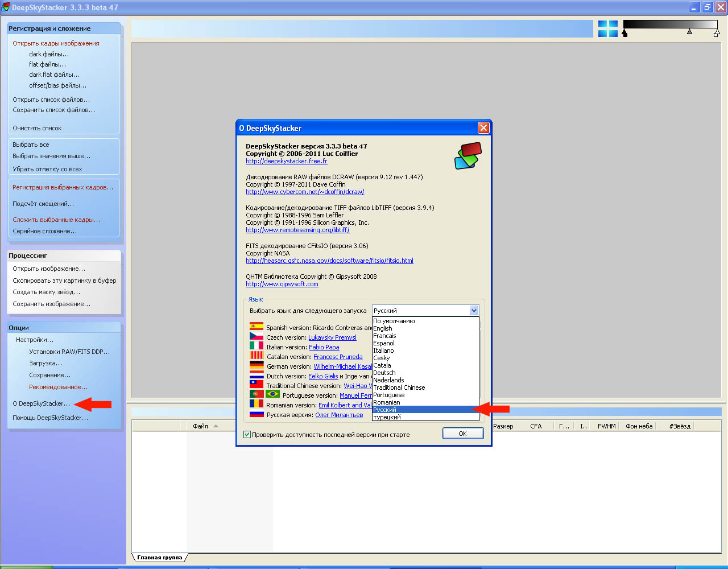
Task: Click the Italian flag icon
Action: pos(257,346)
